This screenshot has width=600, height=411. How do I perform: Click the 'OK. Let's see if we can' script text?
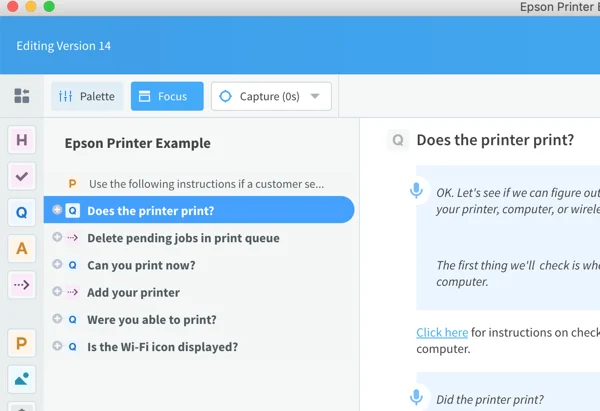518,201
